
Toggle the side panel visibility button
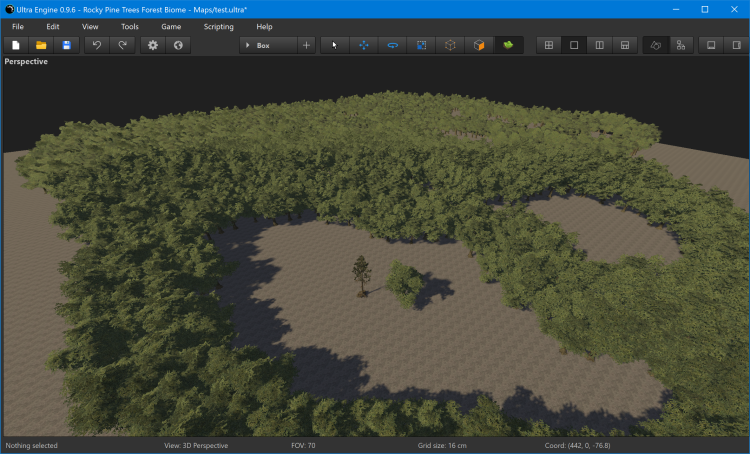click(737, 45)
